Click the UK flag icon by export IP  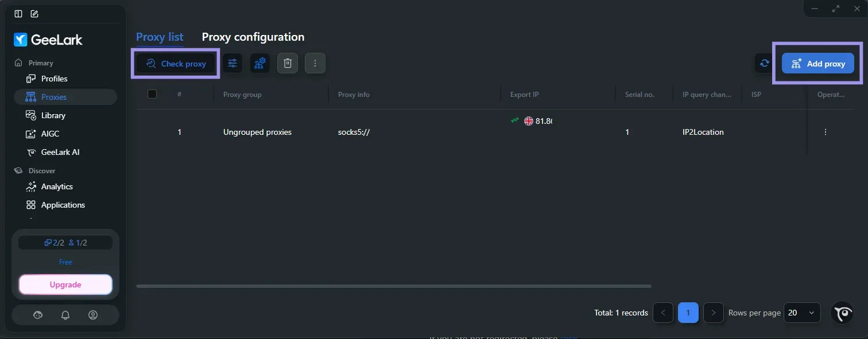click(x=528, y=121)
